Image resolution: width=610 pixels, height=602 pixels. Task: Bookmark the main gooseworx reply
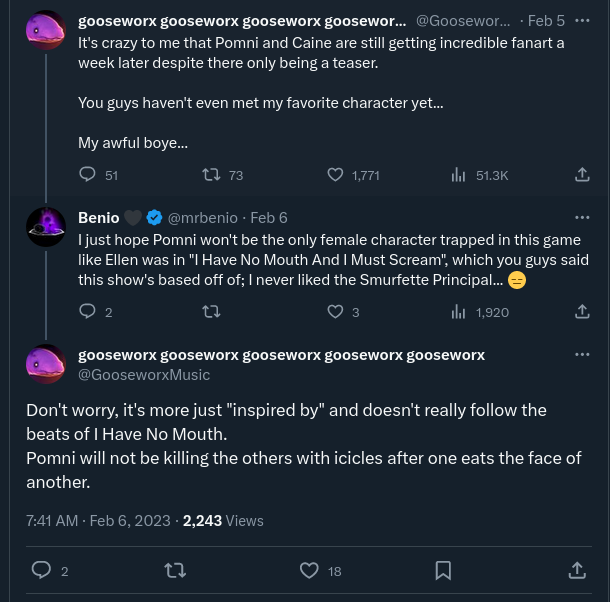point(443,570)
